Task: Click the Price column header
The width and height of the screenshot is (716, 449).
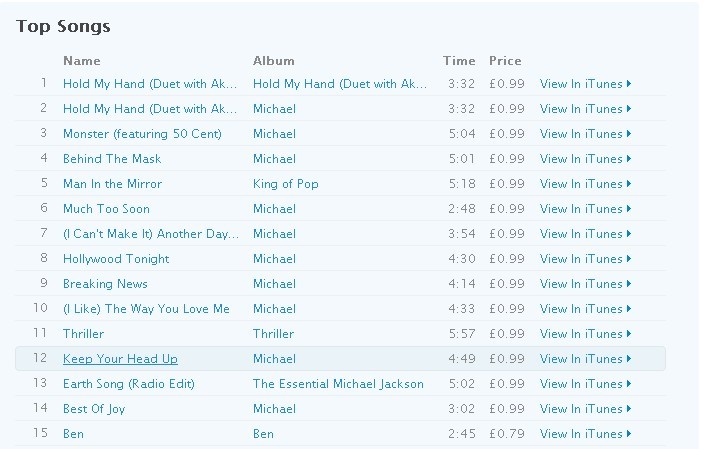Action: tap(505, 61)
